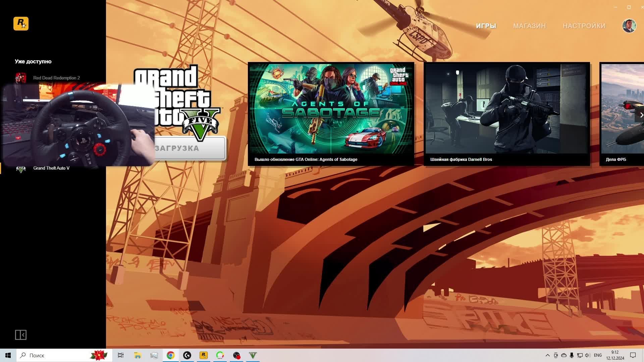Open the Agents of Sabotage news card
This screenshot has width=644, height=362.
[331, 113]
